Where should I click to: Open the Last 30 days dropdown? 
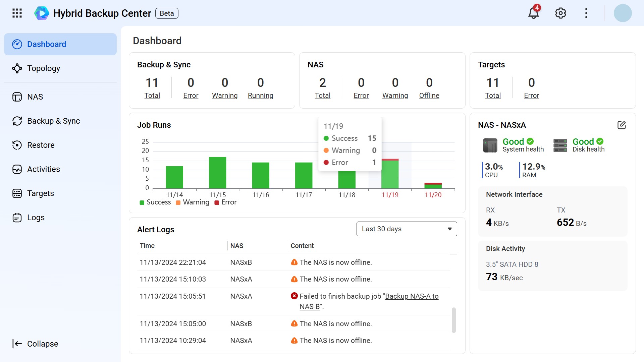tap(407, 229)
